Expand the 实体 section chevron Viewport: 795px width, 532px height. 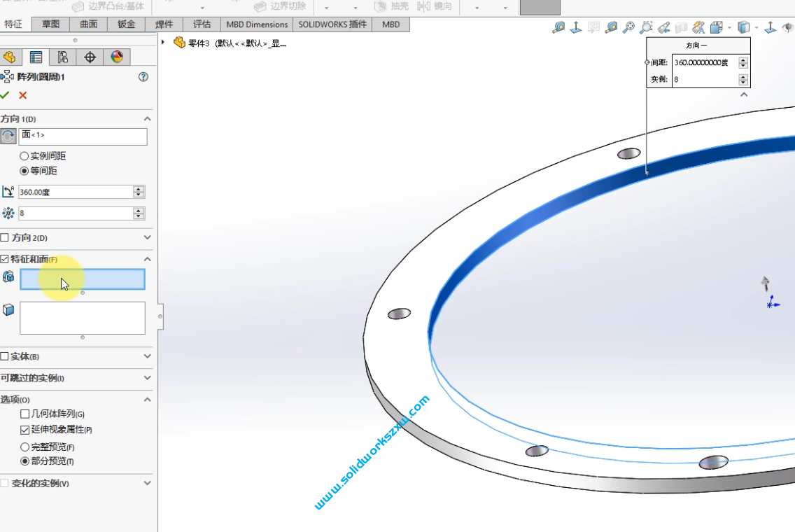[x=147, y=356]
